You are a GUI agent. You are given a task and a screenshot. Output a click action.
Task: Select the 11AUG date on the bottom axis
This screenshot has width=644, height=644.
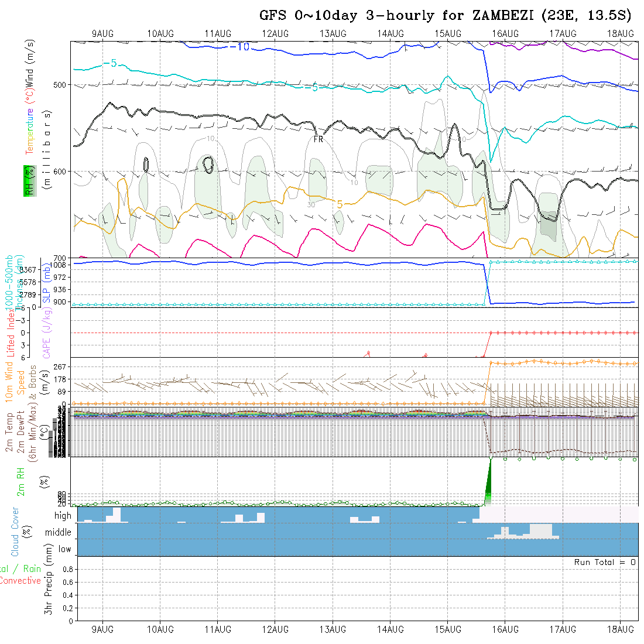click(218, 629)
